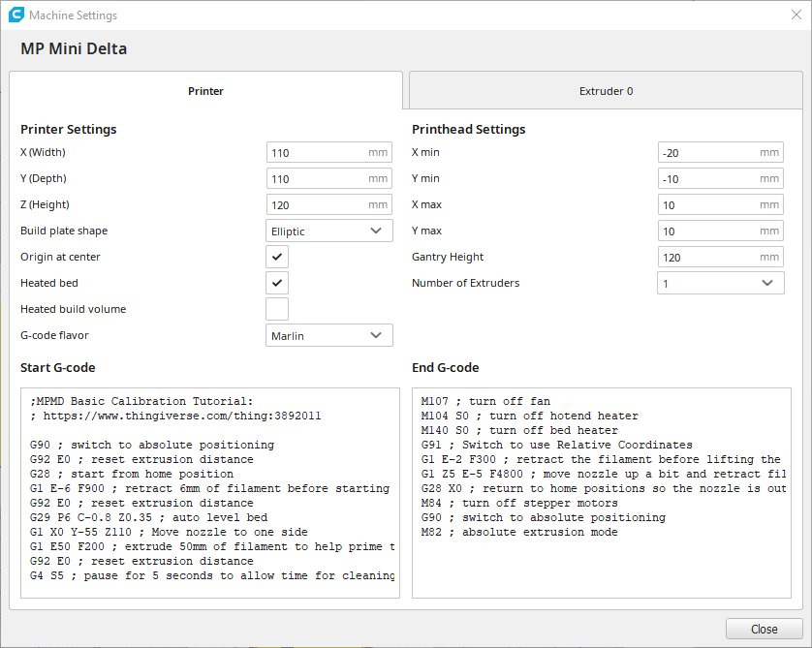Viewport: 812px width, 648px height.
Task: Enable the Heated build volume checkbox
Action: coord(277,309)
